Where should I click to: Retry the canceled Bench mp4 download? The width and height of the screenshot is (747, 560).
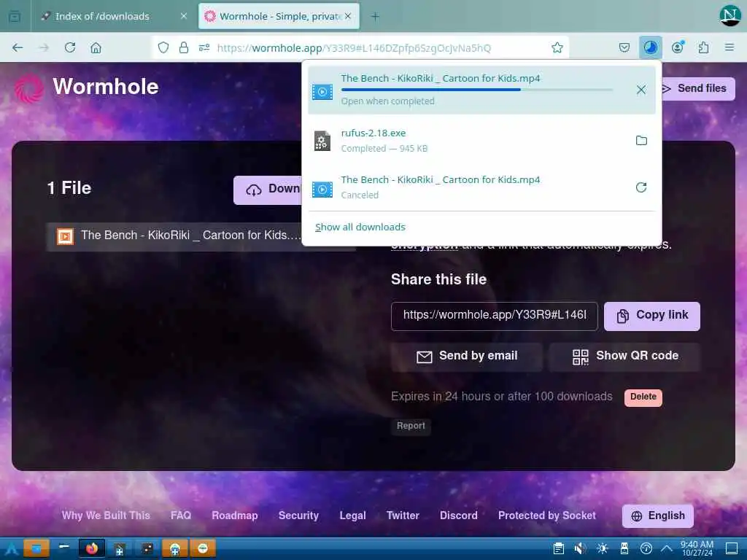tap(641, 187)
